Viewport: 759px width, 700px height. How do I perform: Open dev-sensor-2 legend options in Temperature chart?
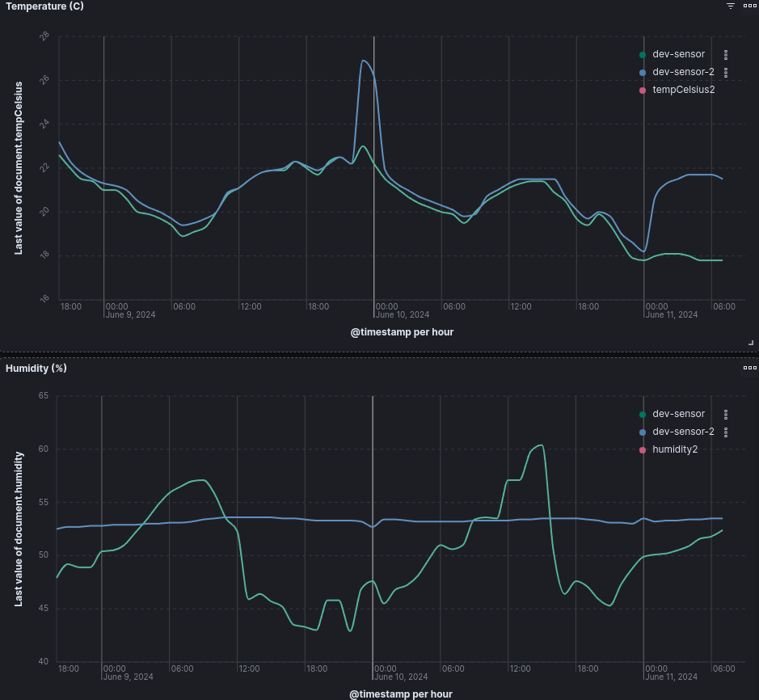(726, 72)
